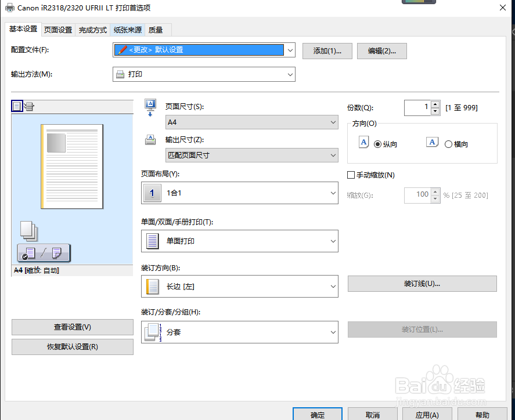The image size is (515, 420).
Task: Click the scaling percent input field
Action: [417, 195]
